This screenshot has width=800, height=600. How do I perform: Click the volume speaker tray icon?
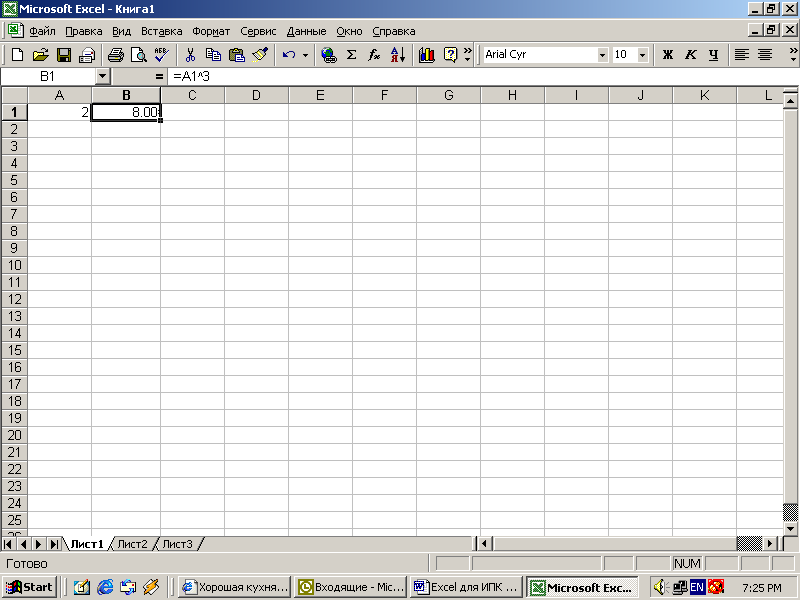pos(660,587)
